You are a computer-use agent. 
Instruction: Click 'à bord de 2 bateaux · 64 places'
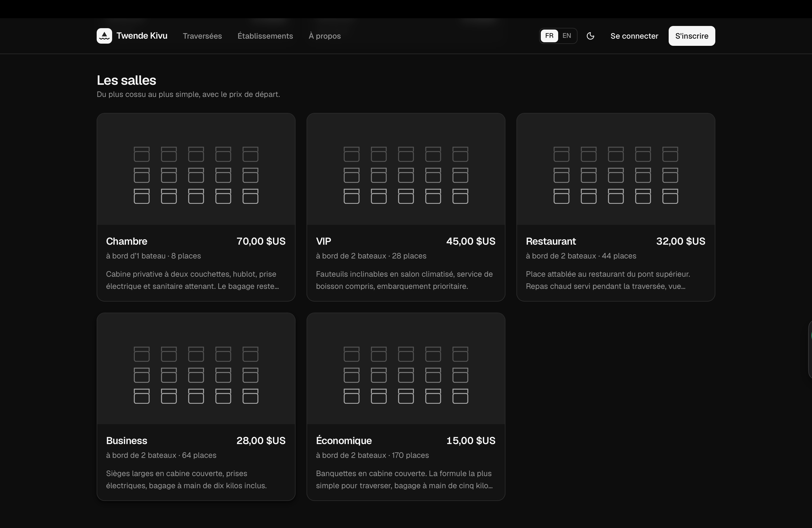(161, 455)
